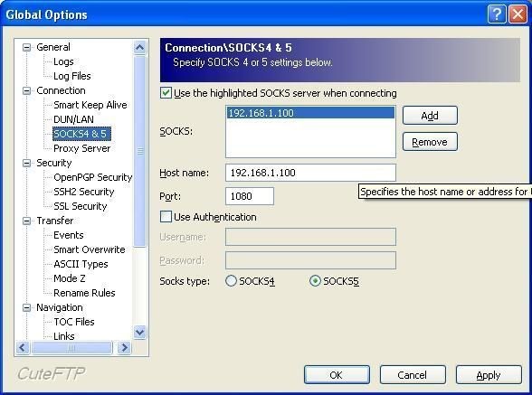Open the SSH2 Security settings page
This screenshot has width=532, height=395.
click(84, 192)
